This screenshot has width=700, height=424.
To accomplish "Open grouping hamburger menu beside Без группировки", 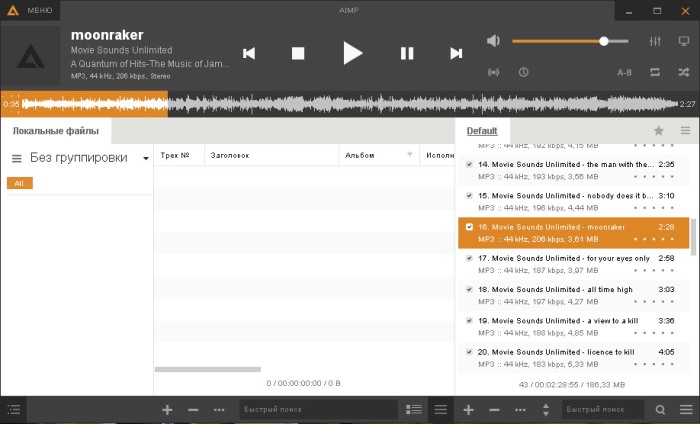I will tap(17, 158).
